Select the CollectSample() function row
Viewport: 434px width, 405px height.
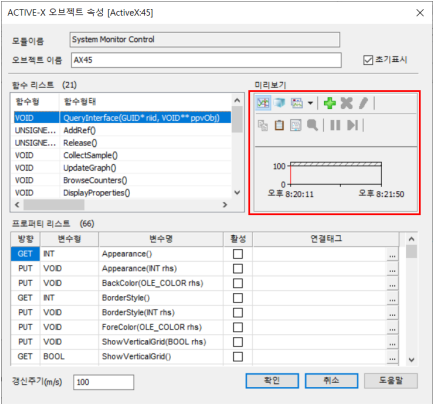pos(122,155)
